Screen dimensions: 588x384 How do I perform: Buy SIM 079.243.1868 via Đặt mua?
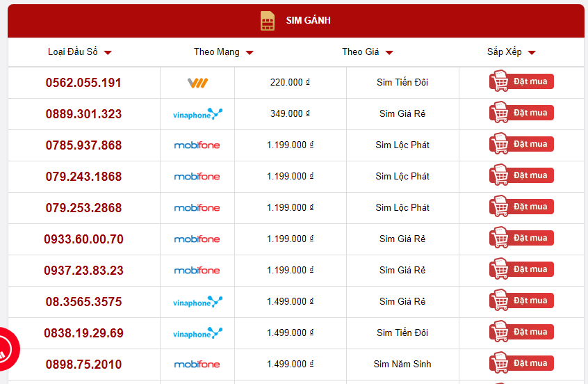[x=521, y=175]
